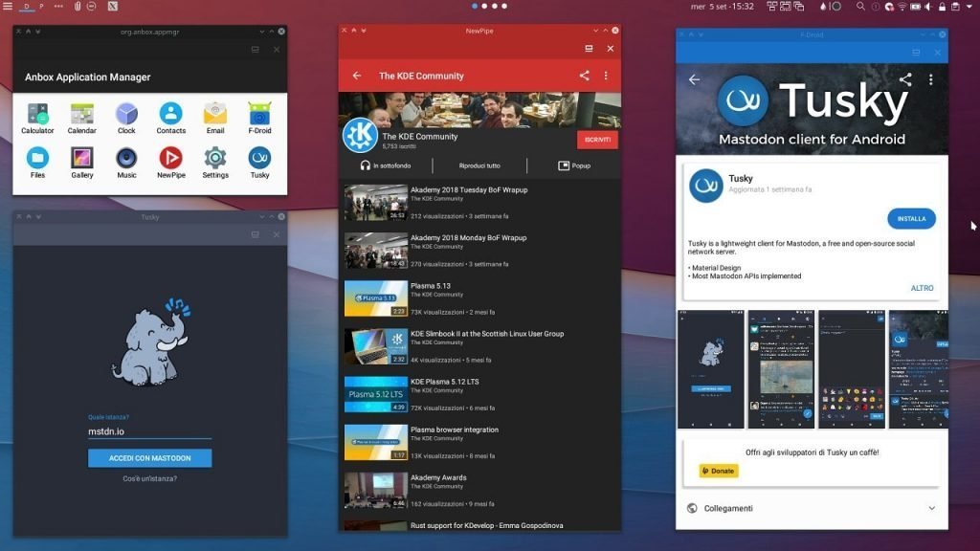Click the search icon in the top panel
The image size is (980, 551).
(x=860, y=7)
